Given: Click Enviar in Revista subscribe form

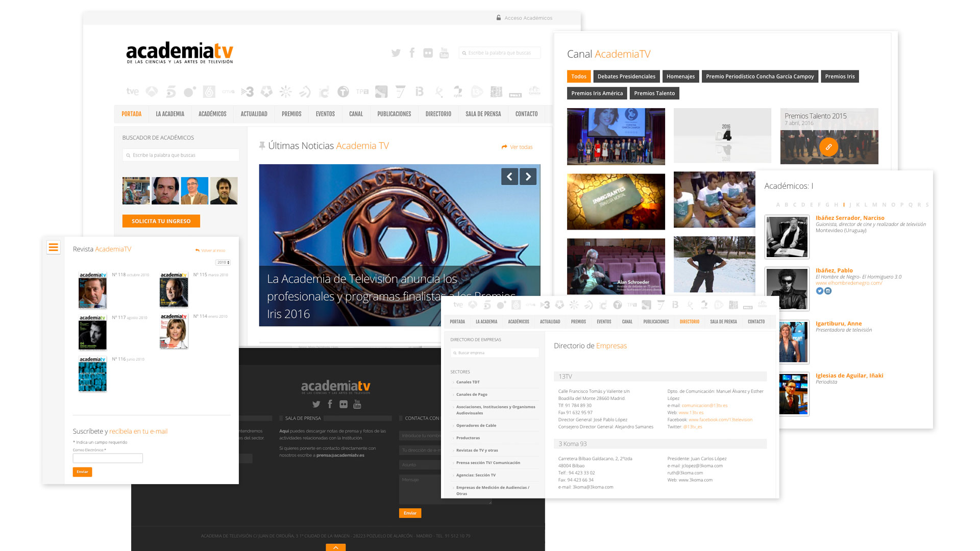Looking at the screenshot, I should coord(82,472).
